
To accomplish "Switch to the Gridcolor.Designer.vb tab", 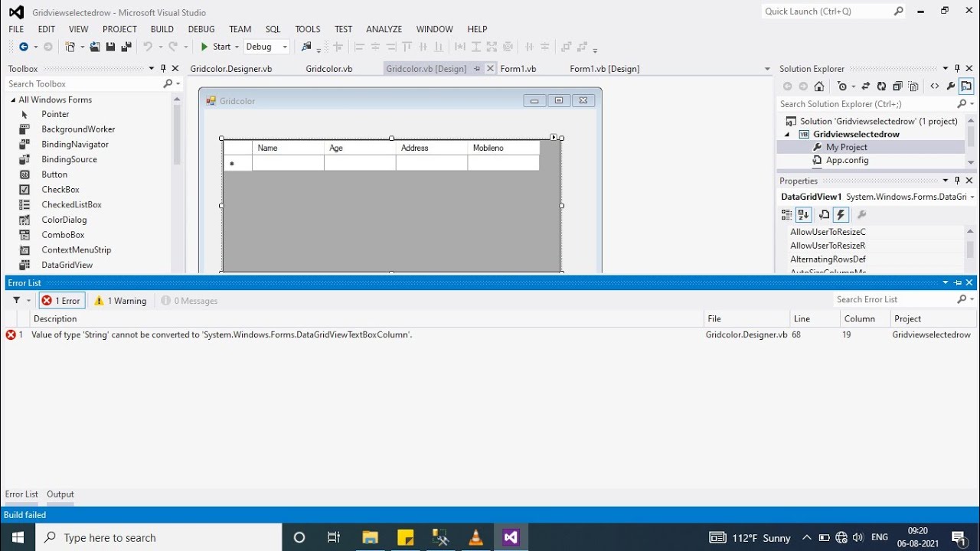I will (231, 68).
